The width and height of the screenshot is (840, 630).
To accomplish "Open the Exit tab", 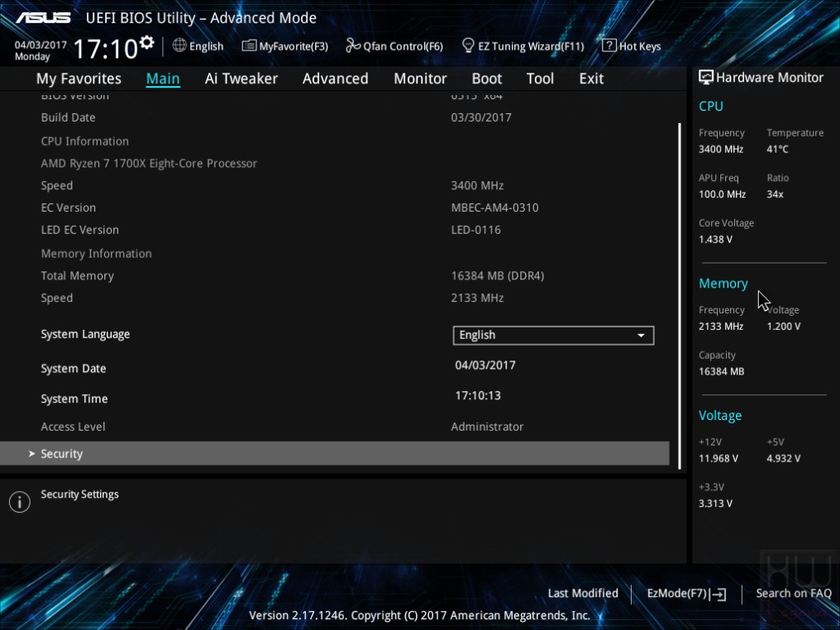I will [591, 79].
